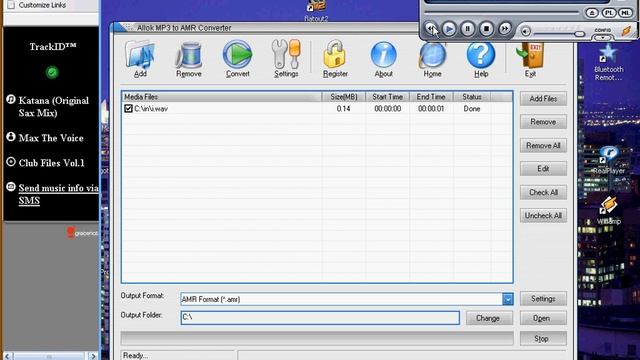The width and height of the screenshot is (640, 360).
Task: Click the Done status cell
Action: tap(472, 109)
